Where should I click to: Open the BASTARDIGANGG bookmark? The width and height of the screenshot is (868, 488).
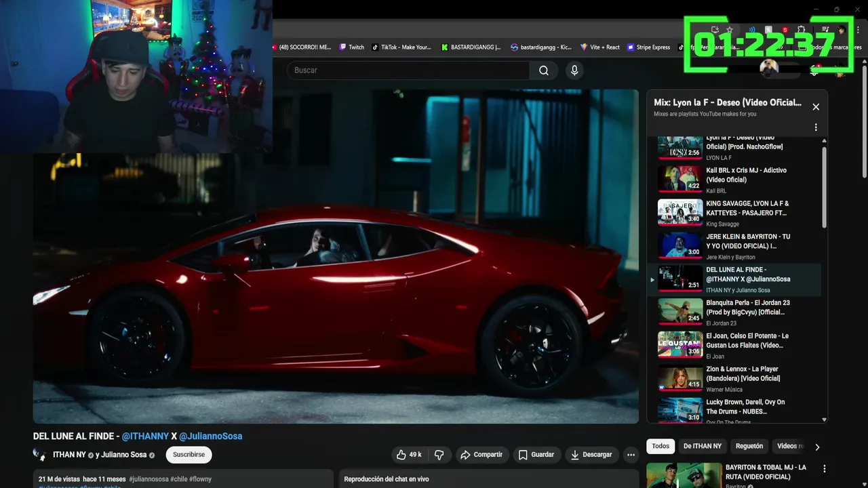471,47
